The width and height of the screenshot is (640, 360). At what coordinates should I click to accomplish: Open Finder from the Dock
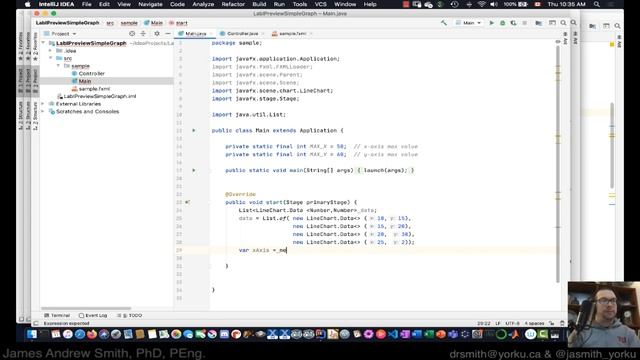pyautogui.click(x=31, y=334)
